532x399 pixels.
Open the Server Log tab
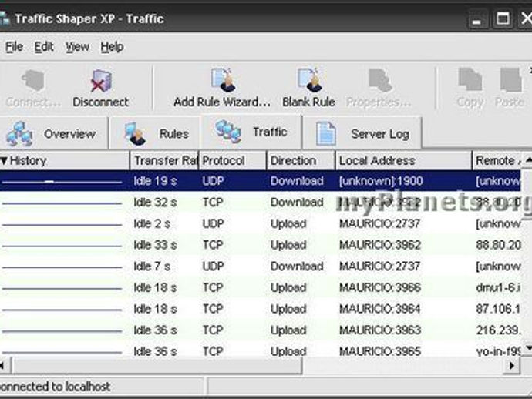[x=362, y=133]
